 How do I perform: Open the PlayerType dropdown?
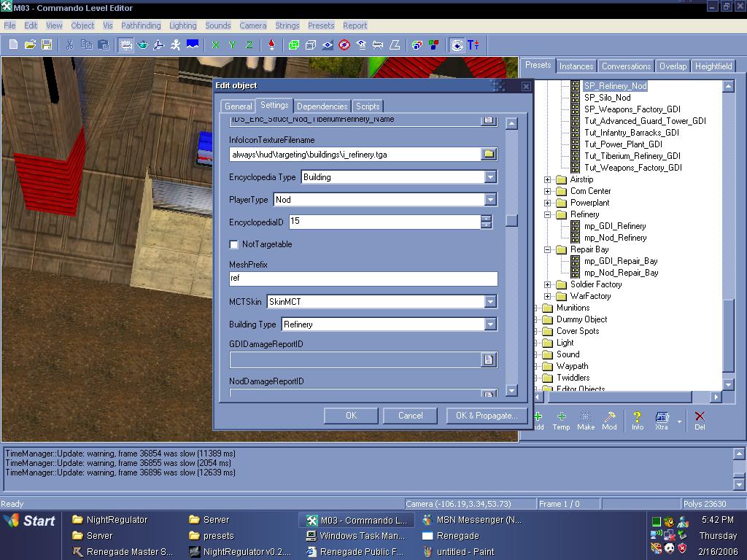pyautogui.click(x=490, y=200)
